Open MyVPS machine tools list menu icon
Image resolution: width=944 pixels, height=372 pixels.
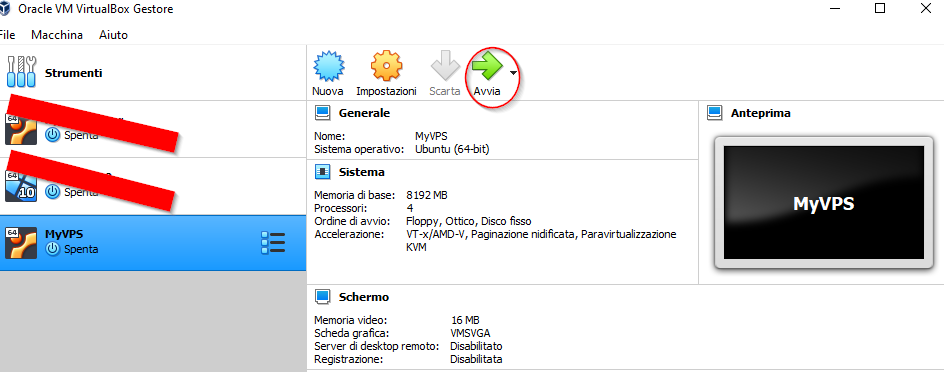pos(273,243)
